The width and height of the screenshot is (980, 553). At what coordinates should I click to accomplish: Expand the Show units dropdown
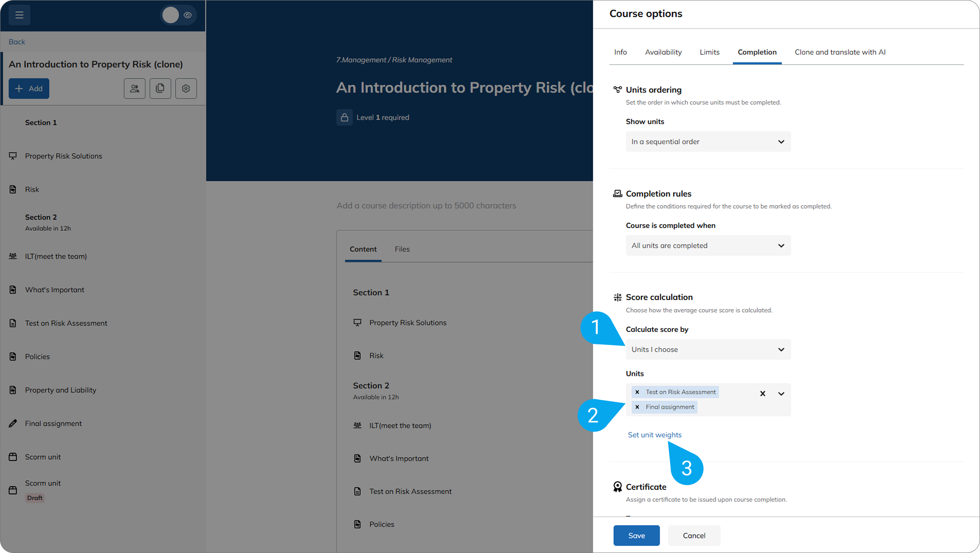click(708, 142)
